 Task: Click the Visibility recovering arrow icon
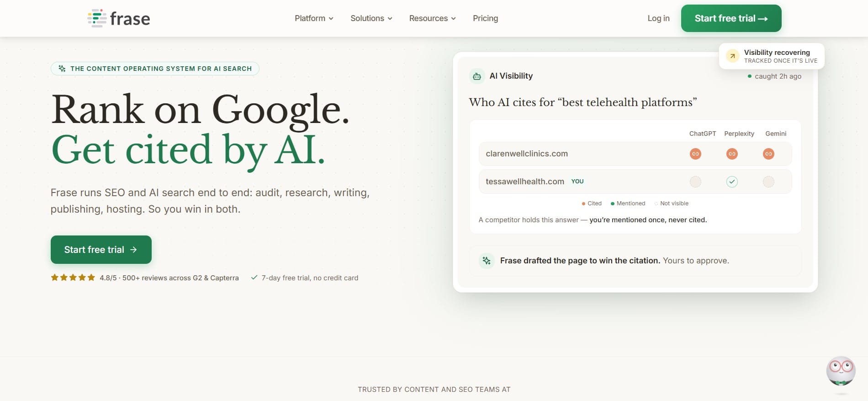point(732,56)
